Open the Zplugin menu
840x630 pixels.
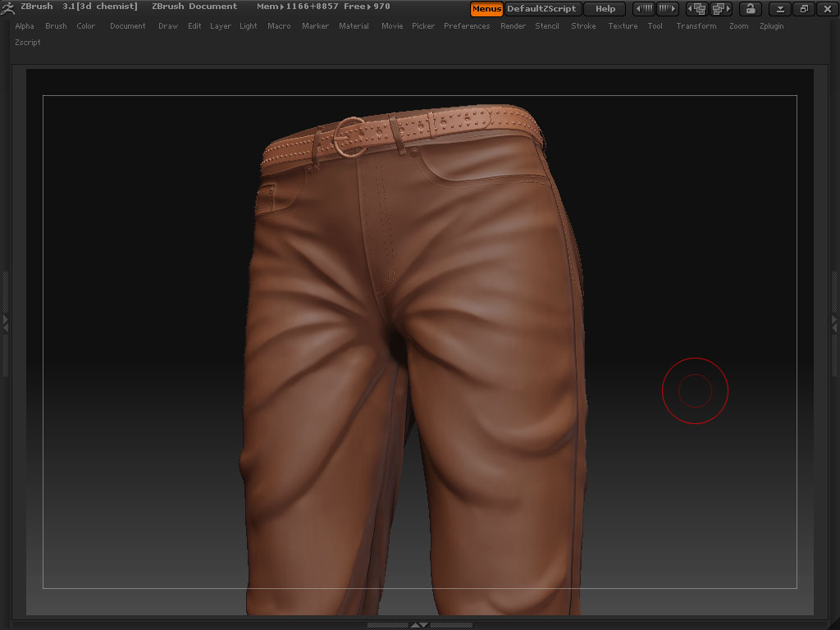771,26
